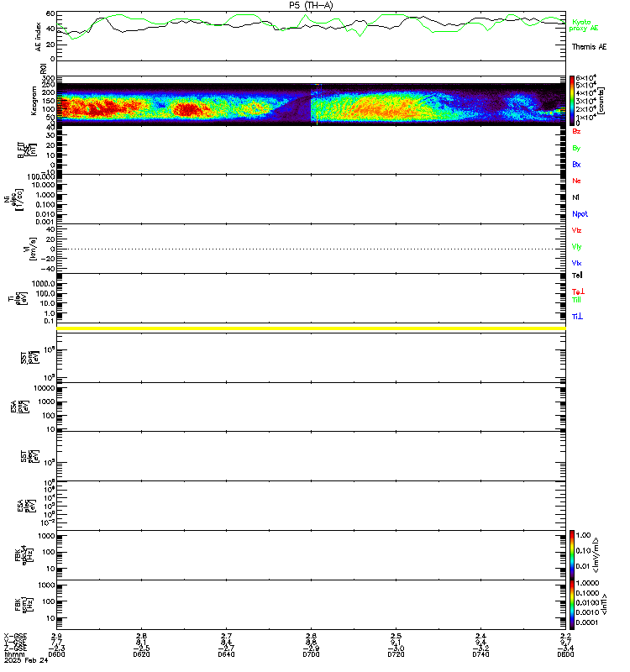Viewport: 630px width, 672px height.
Task: Select the red 'Ne' legend label
Action: 576,181
